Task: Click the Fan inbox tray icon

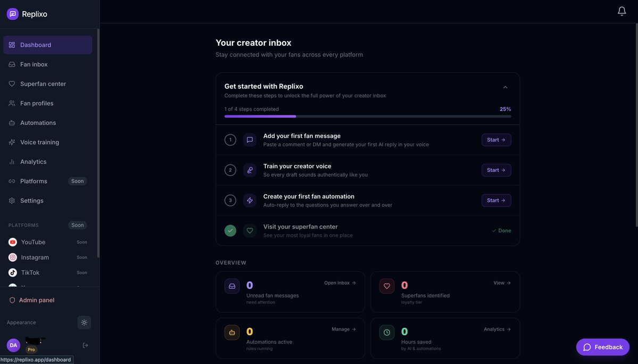Action: pos(12,64)
